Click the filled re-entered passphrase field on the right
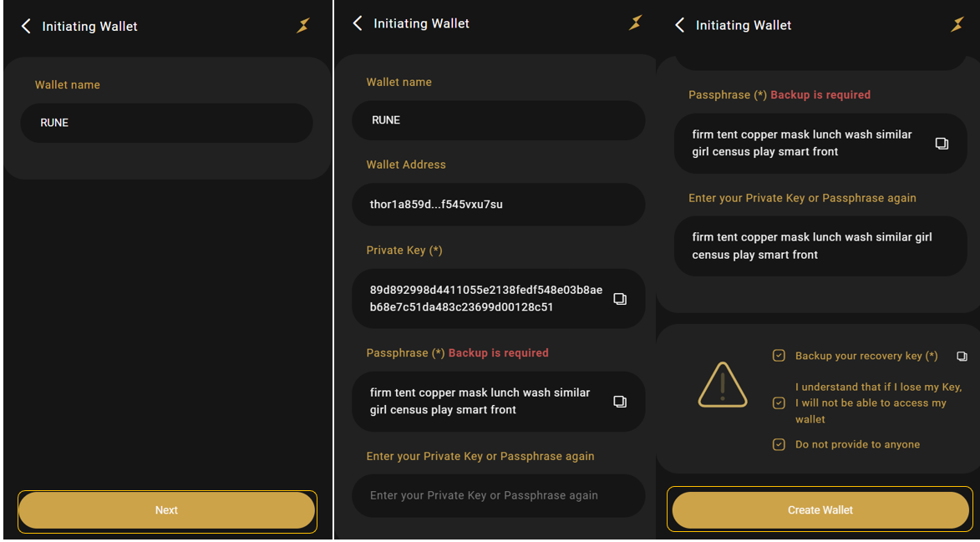 pyautogui.click(x=820, y=246)
